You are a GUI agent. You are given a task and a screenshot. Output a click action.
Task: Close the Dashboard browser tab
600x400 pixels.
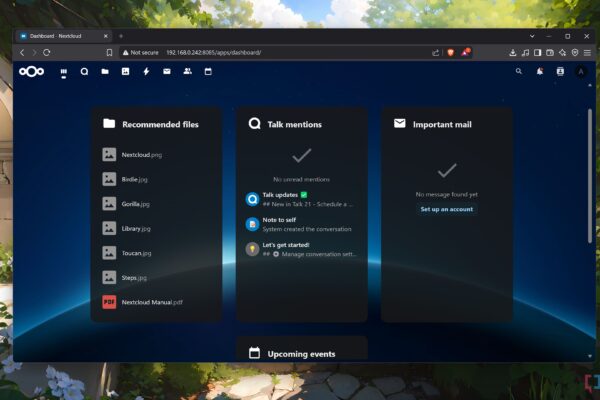point(106,36)
